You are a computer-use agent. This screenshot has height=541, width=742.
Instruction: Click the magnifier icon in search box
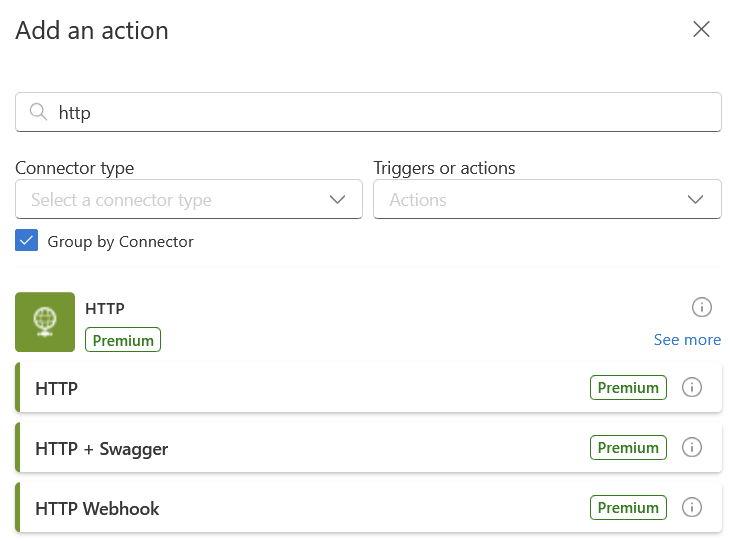pyautogui.click(x=38, y=112)
